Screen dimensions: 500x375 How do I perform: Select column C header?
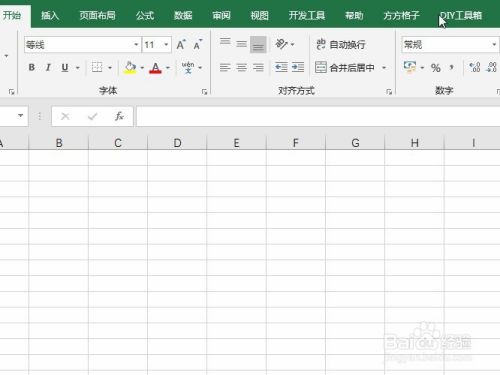coord(118,143)
